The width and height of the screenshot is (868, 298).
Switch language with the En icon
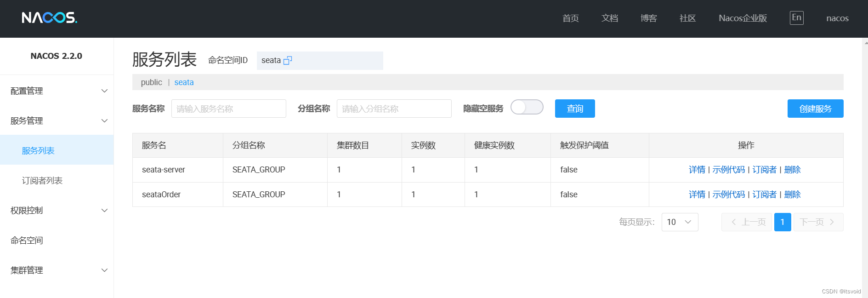click(796, 18)
